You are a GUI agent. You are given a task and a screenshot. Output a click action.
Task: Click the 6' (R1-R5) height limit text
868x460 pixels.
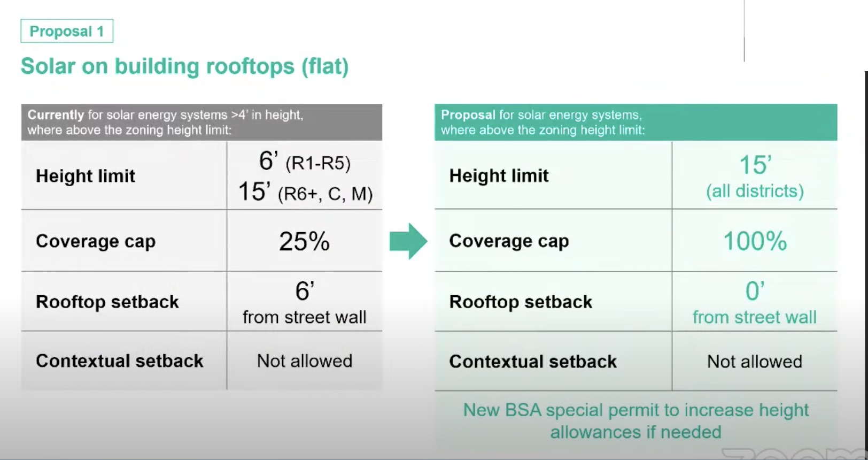[305, 162]
